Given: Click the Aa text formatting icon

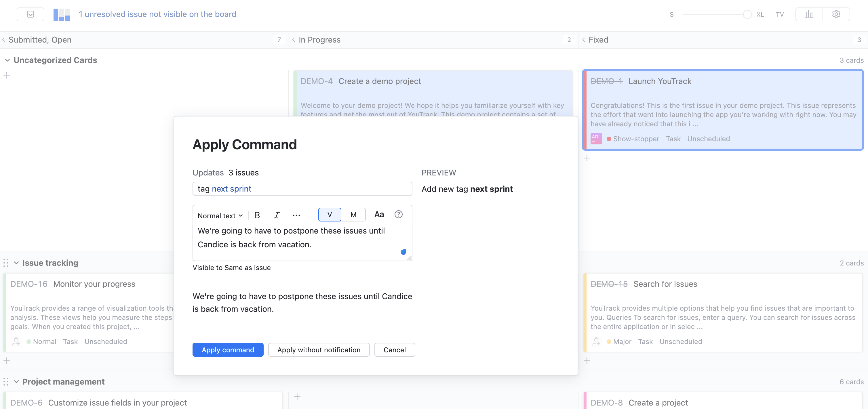Looking at the screenshot, I should click(x=379, y=215).
